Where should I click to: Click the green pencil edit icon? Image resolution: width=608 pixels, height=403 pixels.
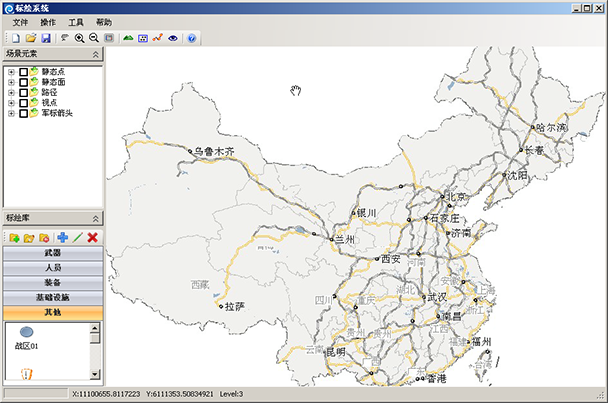pos(78,237)
